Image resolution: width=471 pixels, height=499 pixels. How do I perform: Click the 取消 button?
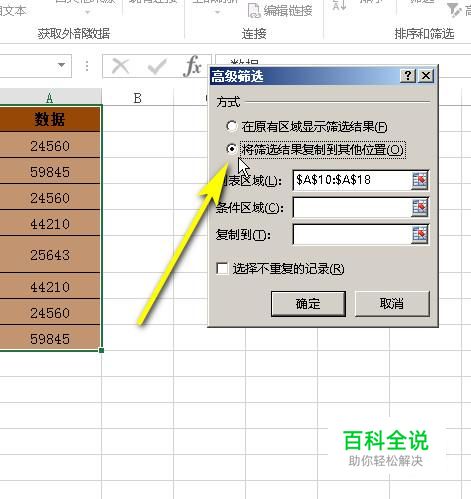click(x=392, y=304)
